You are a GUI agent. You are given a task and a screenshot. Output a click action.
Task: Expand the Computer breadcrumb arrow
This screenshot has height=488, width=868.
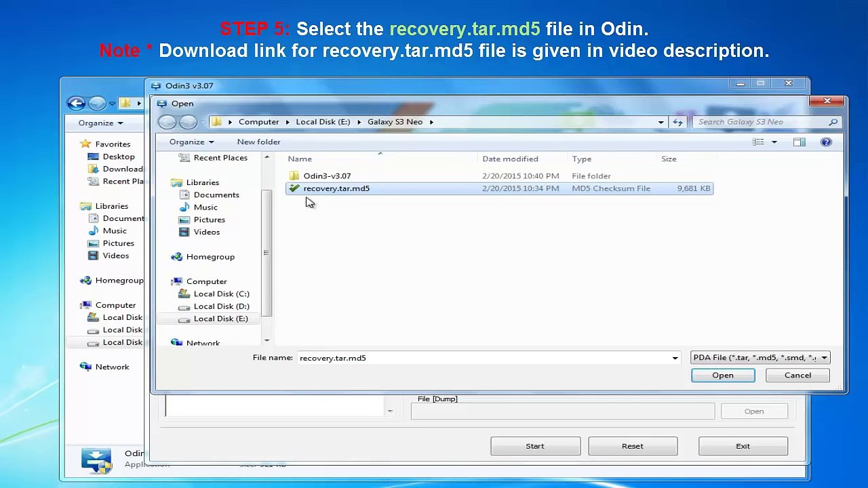[x=287, y=122]
